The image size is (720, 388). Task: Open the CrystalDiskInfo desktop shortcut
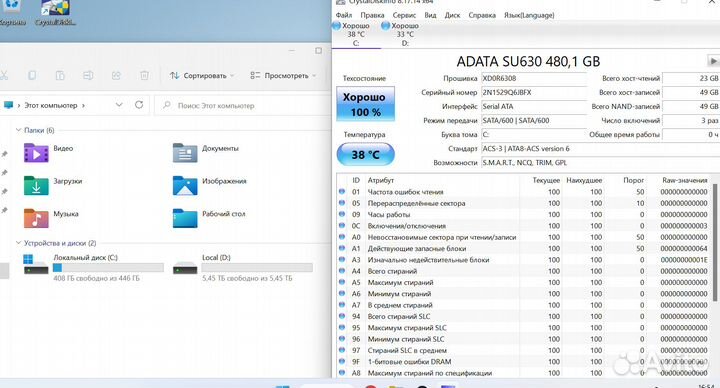click(56, 13)
